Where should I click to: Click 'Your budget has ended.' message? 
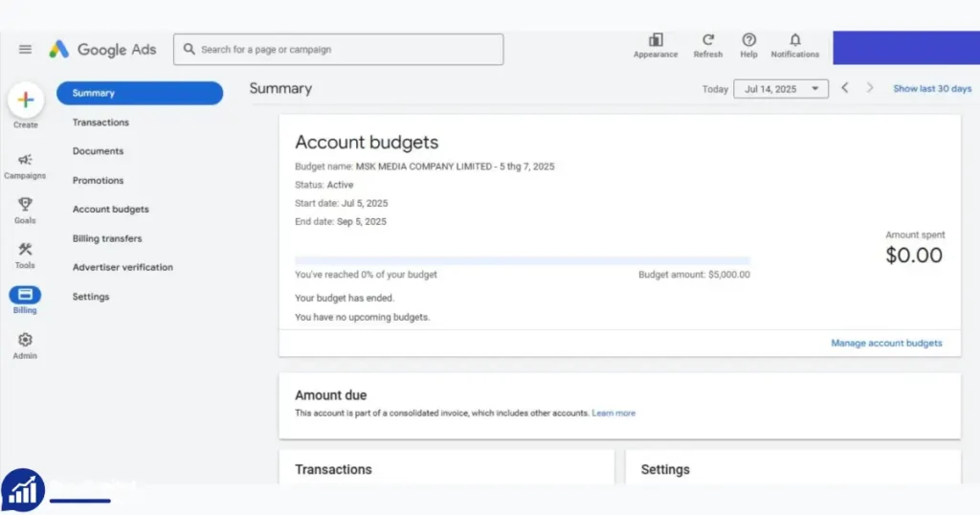[345, 299]
